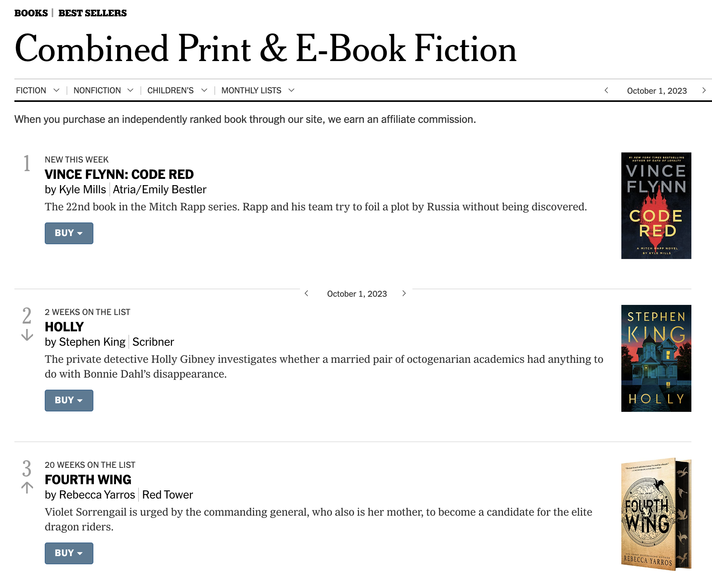Click the October 1, 2023 date in navigation bar
The width and height of the screenshot is (712, 588).
[657, 91]
